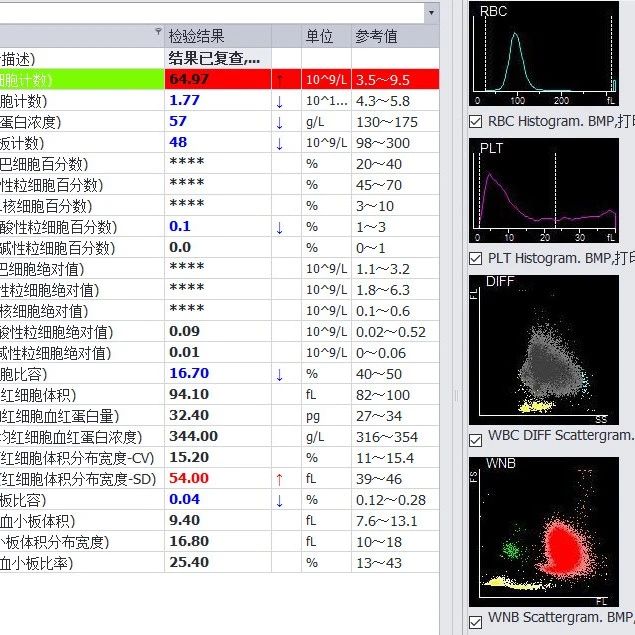
Task: Click the 单位 column header
Action: point(319,36)
